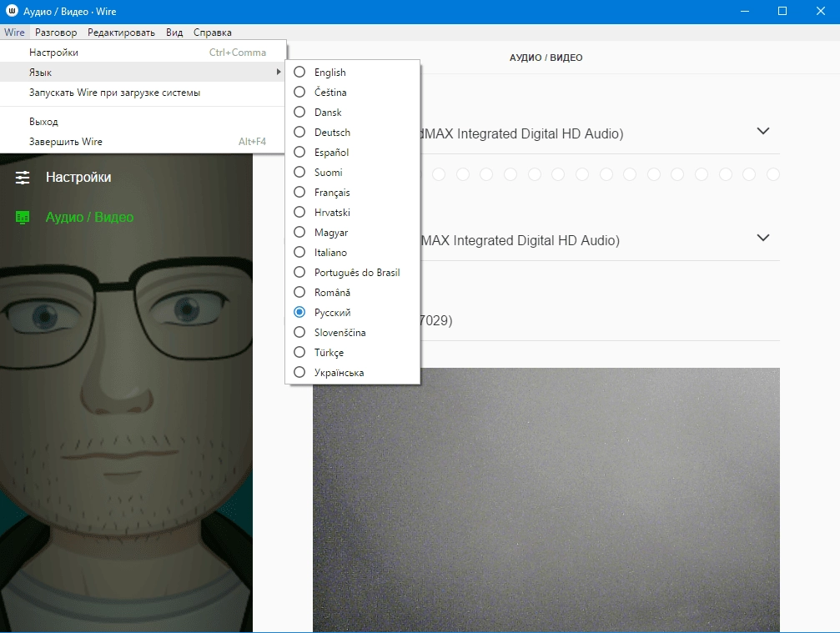This screenshot has width=840, height=633.
Task: Switch interface language to Hrvatski
Action: (x=353, y=212)
